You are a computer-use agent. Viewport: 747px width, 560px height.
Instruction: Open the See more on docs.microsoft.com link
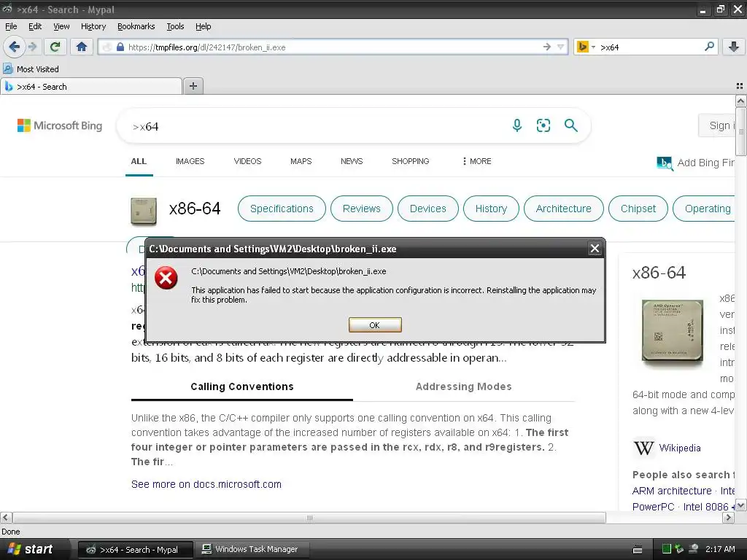[x=206, y=484]
